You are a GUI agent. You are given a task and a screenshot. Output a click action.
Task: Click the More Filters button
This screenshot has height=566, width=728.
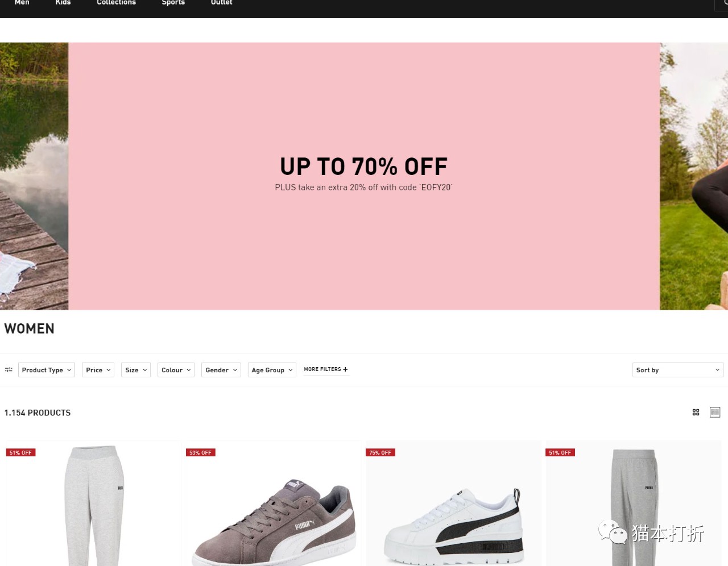(326, 369)
